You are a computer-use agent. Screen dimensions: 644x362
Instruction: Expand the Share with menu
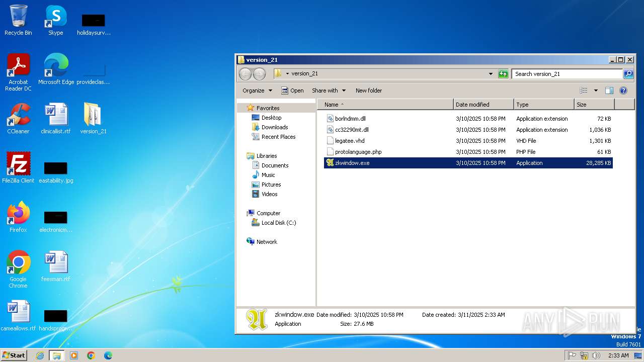click(x=329, y=90)
